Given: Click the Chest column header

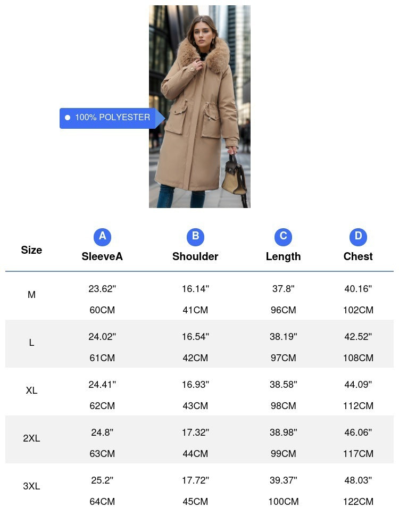Looking at the screenshot, I should [x=358, y=256].
